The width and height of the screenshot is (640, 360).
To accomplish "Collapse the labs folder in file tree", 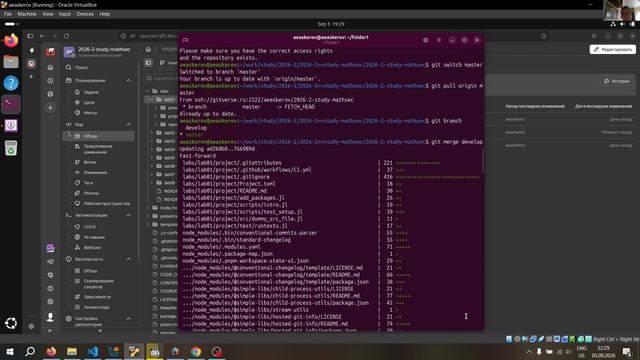I will (148, 91).
